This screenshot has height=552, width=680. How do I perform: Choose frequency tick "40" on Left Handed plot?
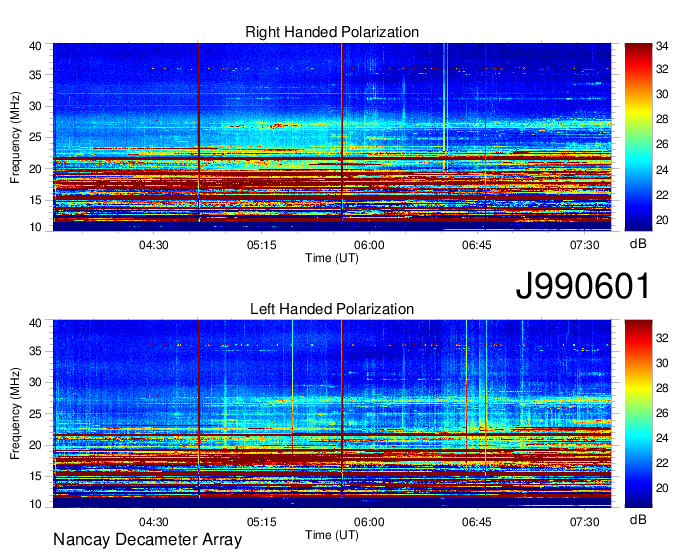point(36,323)
